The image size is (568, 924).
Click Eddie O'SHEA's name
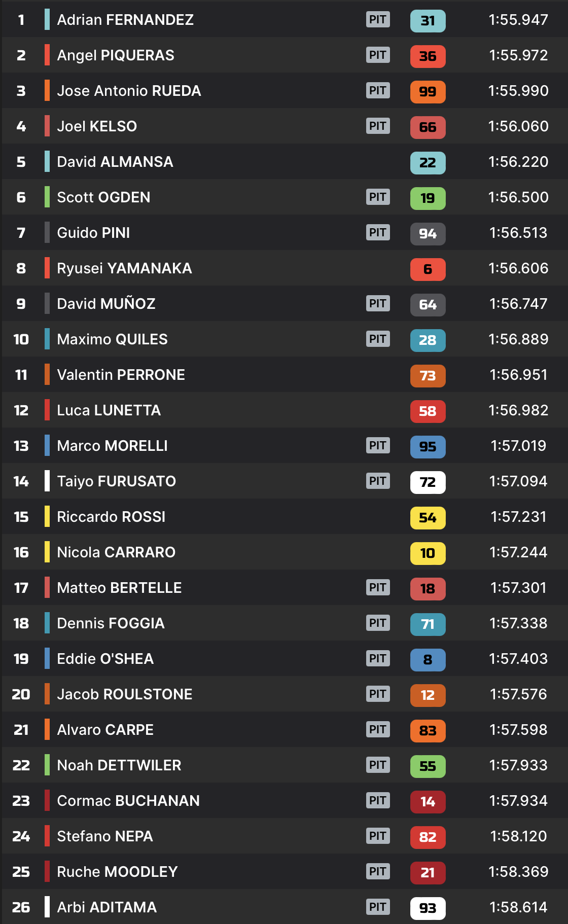point(105,659)
